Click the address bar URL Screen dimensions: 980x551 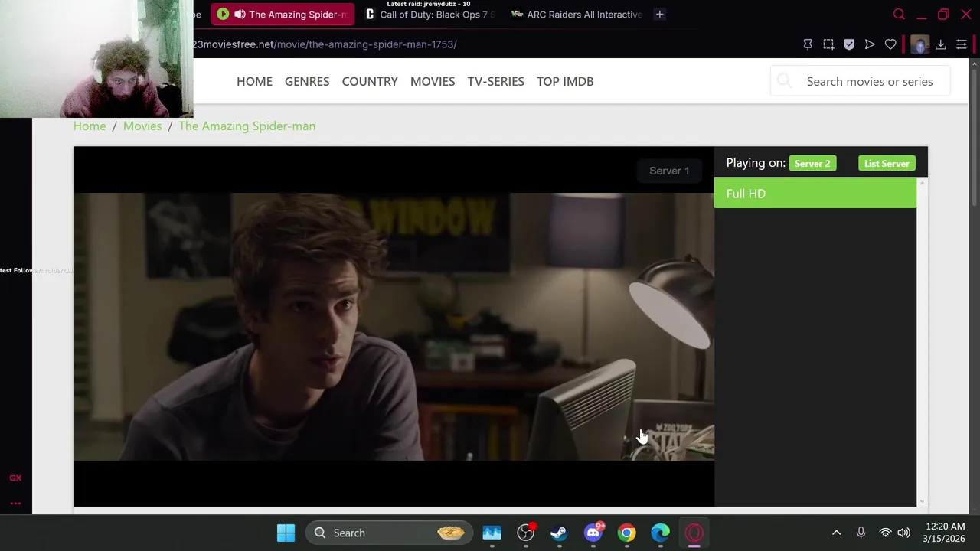325,44
